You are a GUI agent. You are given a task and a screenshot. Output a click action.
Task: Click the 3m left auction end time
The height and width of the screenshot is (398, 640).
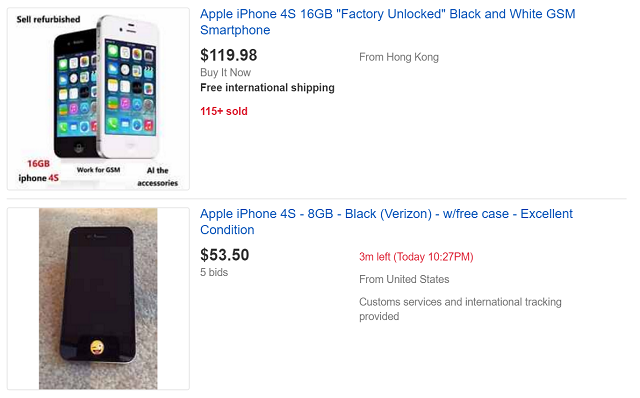point(416,257)
